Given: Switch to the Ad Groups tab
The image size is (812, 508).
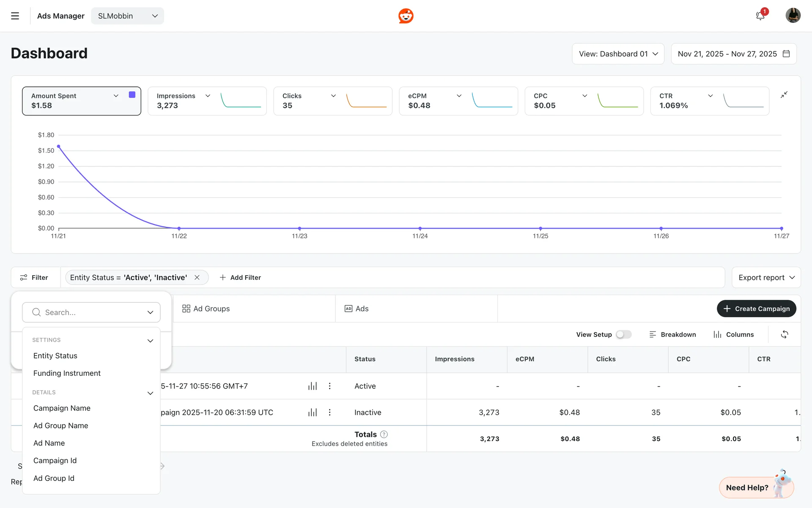Looking at the screenshot, I should (x=206, y=309).
